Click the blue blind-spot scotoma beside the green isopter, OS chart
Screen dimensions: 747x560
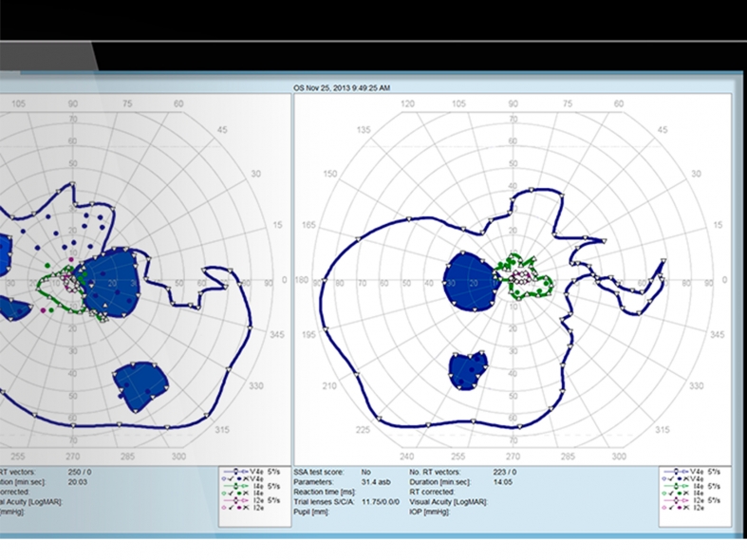pos(470,282)
